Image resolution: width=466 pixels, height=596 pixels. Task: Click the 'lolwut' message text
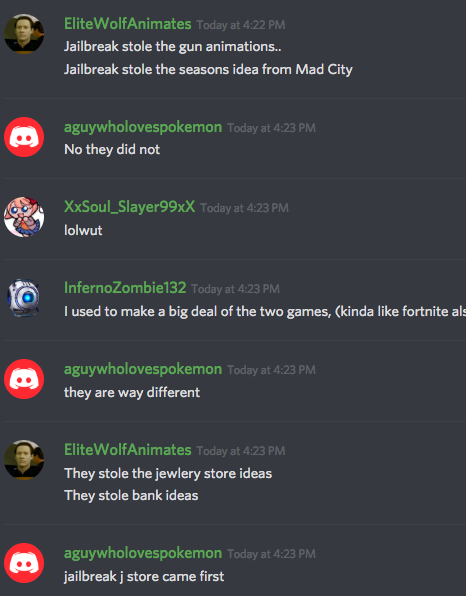[83, 230]
